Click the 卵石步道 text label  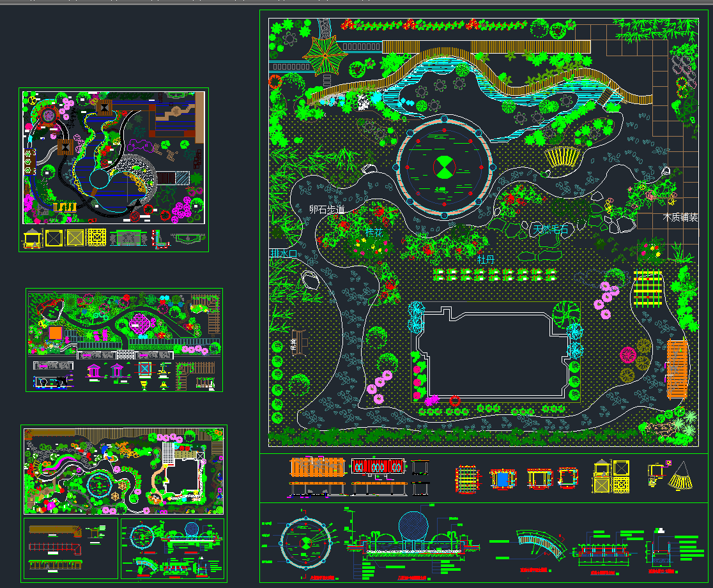(327, 209)
